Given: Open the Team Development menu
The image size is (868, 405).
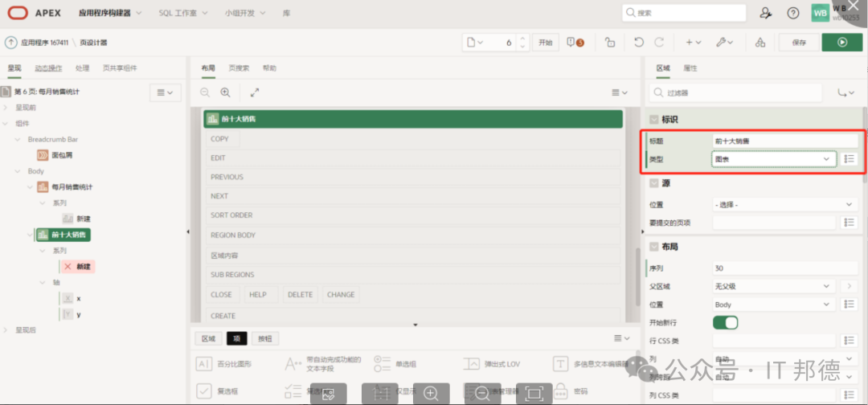Looking at the screenshot, I should pos(245,13).
